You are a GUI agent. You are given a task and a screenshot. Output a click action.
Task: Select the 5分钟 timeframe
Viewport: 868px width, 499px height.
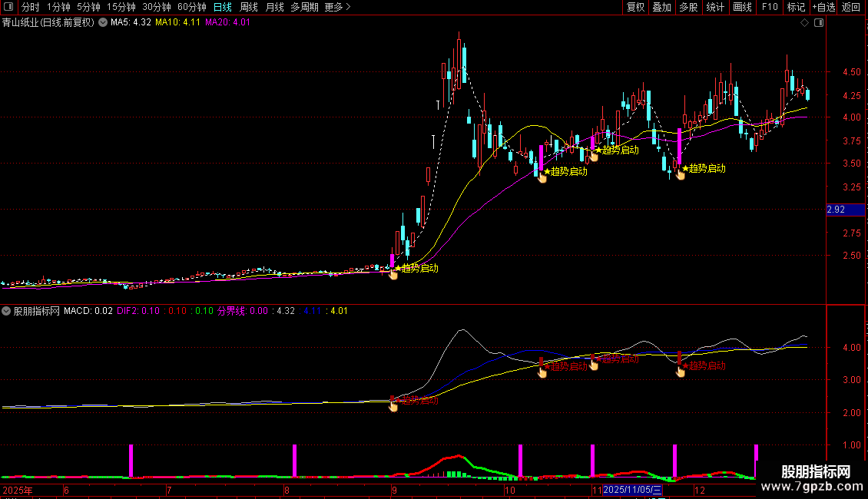[88, 7]
